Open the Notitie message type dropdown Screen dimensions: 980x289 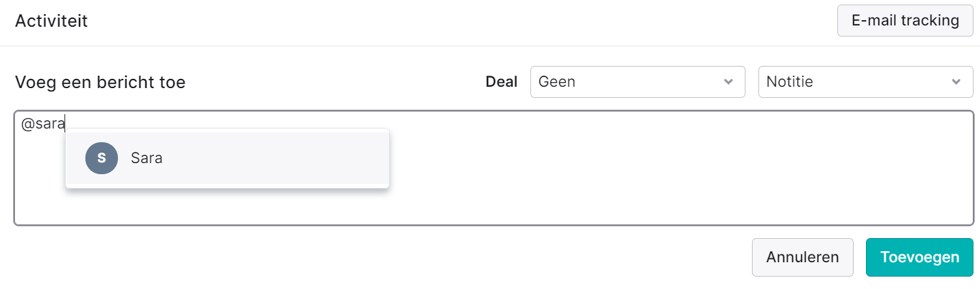pyautogui.click(x=865, y=82)
